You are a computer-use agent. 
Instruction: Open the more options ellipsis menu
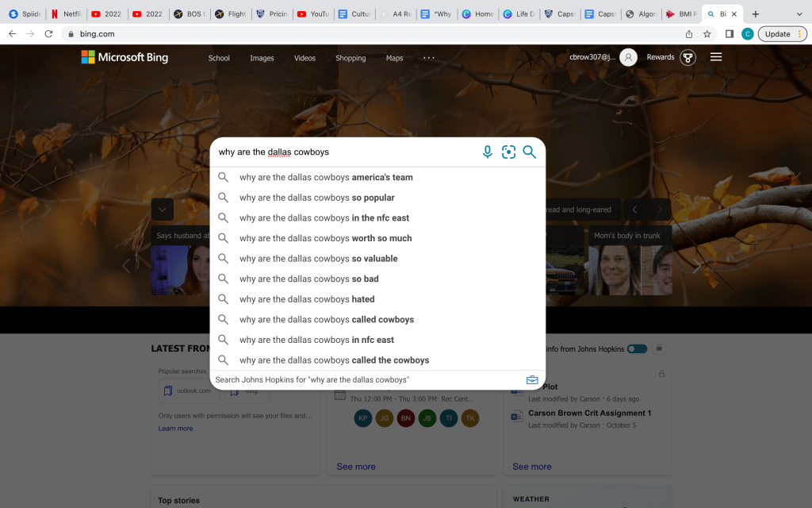[429, 58]
